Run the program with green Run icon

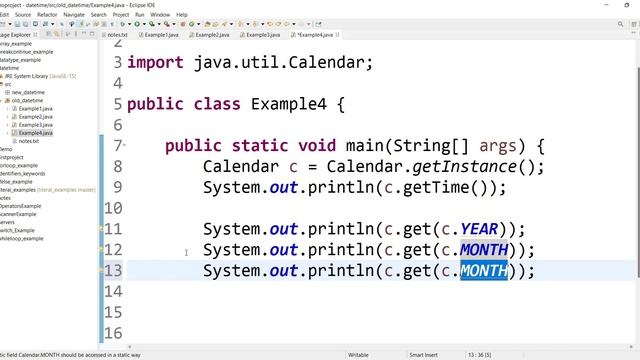[x=137, y=24]
